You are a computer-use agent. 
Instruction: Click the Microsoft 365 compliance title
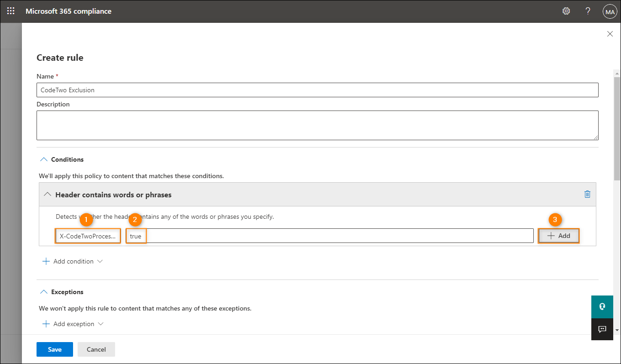[x=68, y=11]
